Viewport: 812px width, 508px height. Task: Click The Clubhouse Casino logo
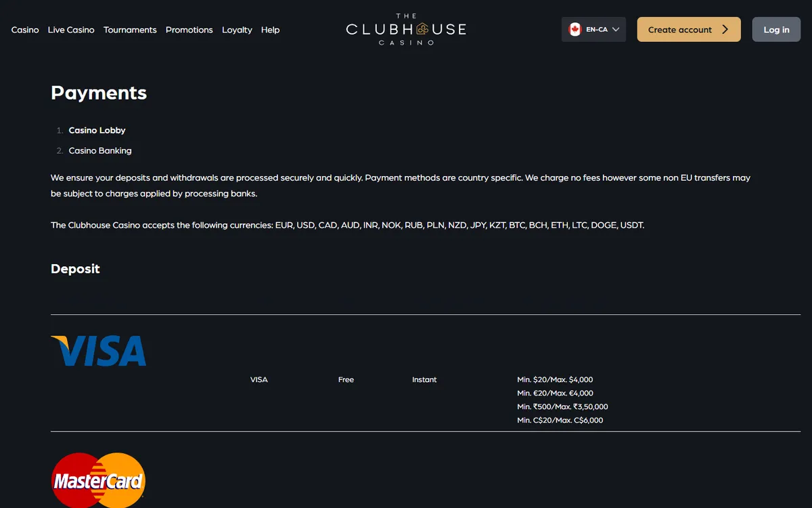pos(406,29)
